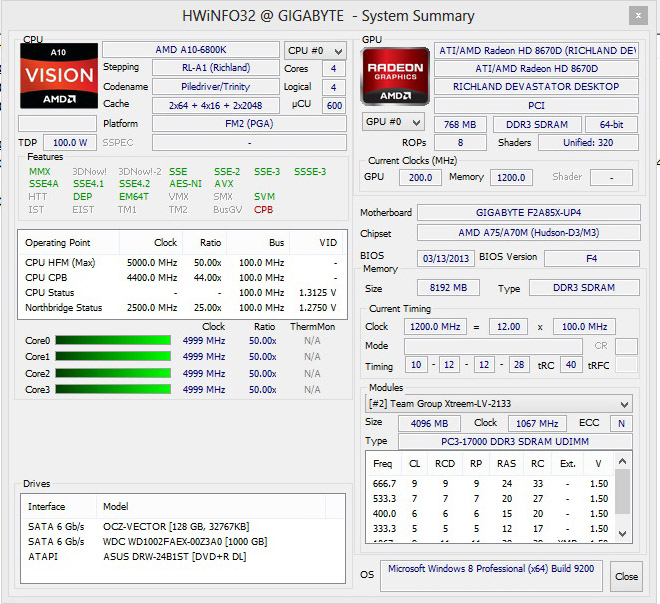Open the CPU #0 selector dropdown
The height and width of the screenshot is (604, 660).
coord(315,51)
